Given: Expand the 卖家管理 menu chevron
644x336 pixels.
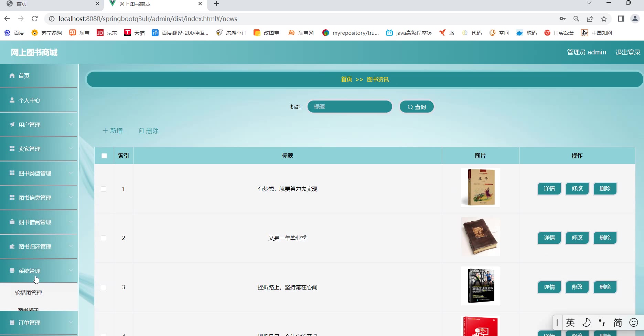Looking at the screenshot, I should (x=71, y=148).
